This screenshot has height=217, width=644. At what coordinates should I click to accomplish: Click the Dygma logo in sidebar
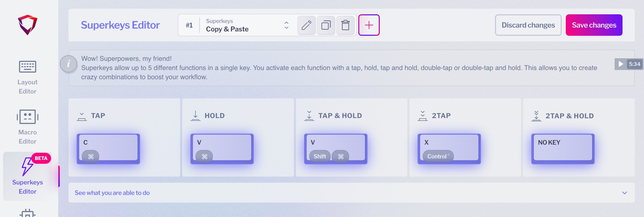(28, 25)
